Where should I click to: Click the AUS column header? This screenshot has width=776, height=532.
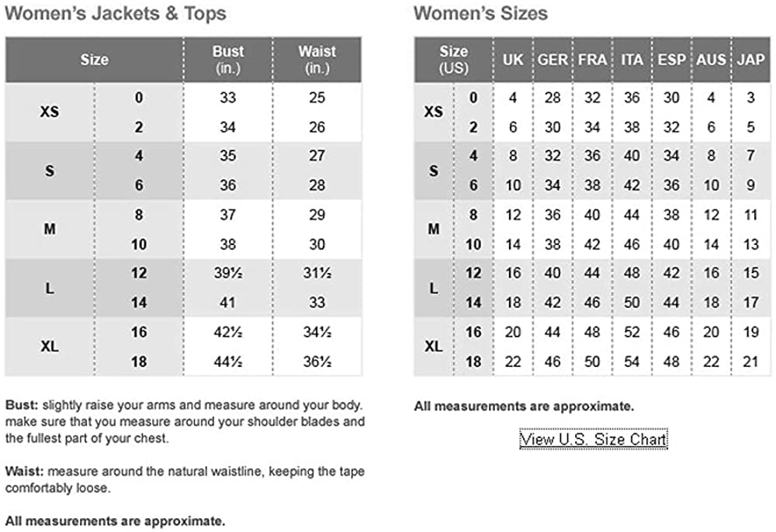click(711, 60)
